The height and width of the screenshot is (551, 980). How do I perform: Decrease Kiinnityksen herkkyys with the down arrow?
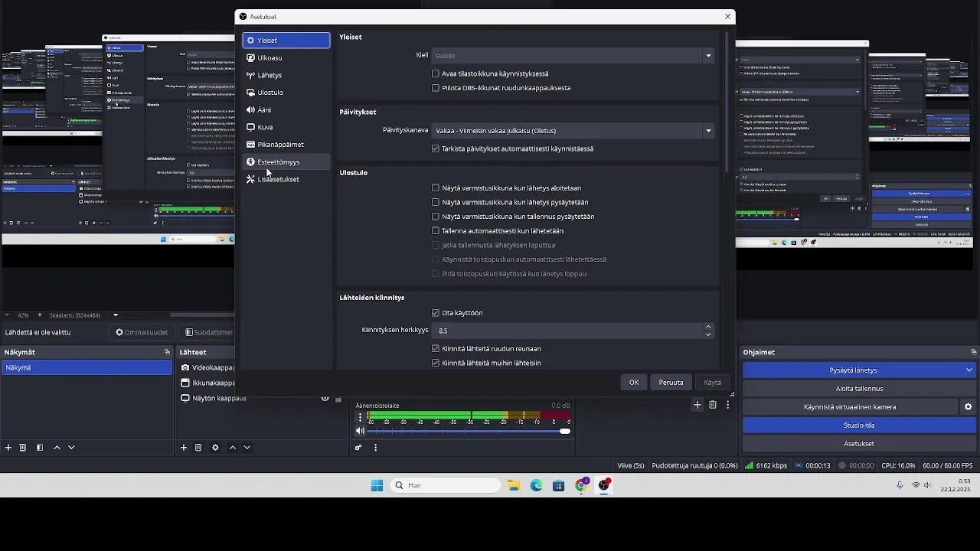pos(708,334)
